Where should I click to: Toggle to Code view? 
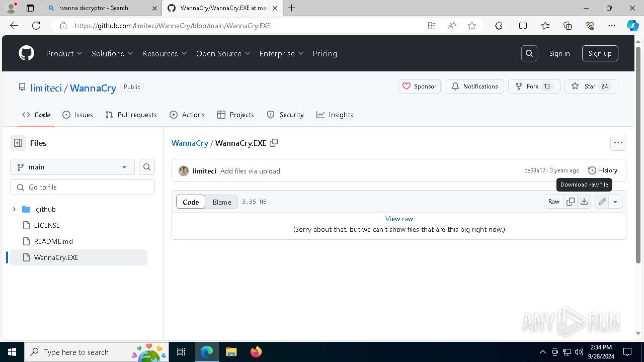[191, 202]
